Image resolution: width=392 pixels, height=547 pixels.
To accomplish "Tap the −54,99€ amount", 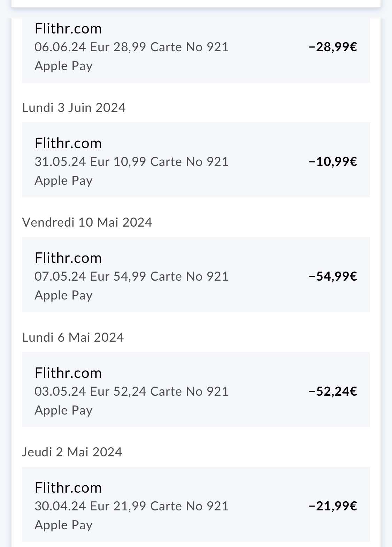I will click(x=333, y=276).
